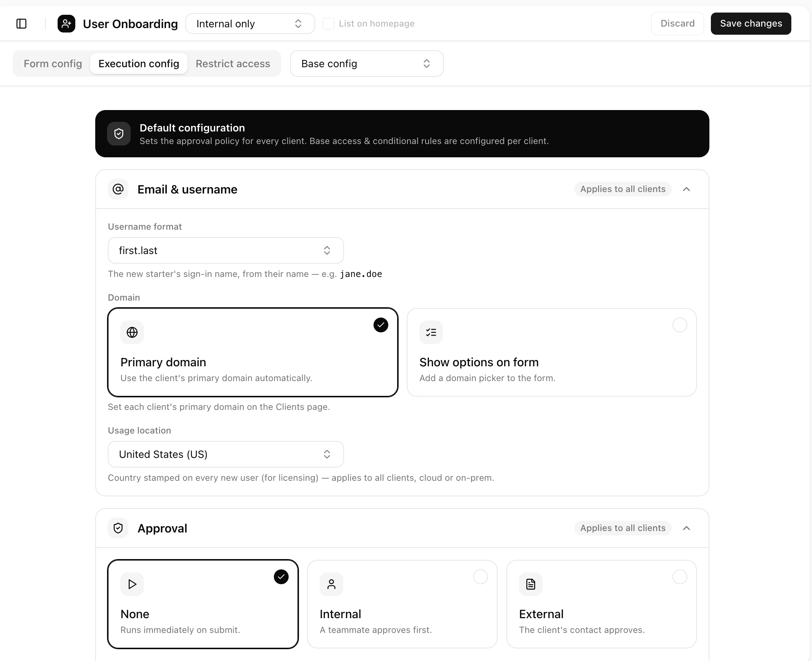Viewport: 812px width, 661px height.
Task: Click the Domain field label
Action: coord(124,298)
